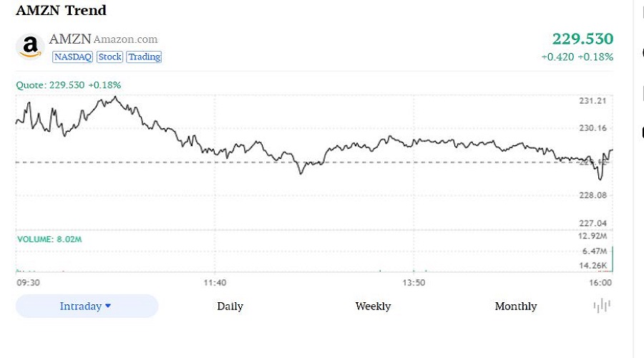Click the Amazon.com company name
This screenshot has height=358, width=644.
125,39
